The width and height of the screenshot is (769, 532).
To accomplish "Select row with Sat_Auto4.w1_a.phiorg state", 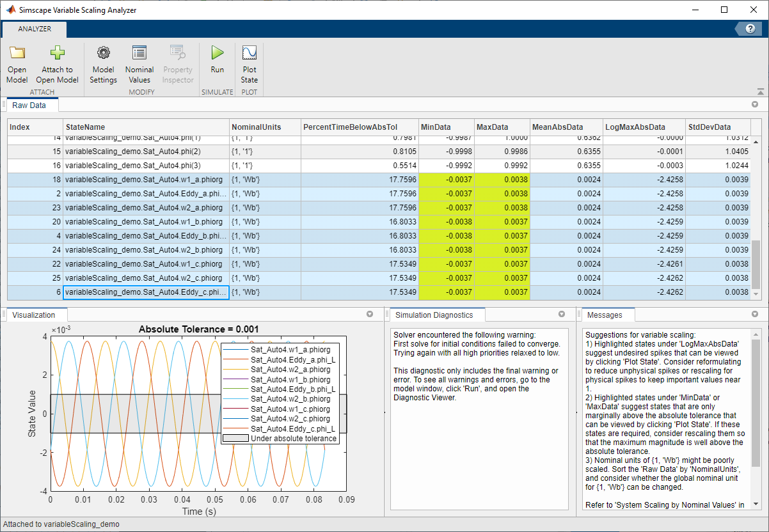I will coord(146,180).
